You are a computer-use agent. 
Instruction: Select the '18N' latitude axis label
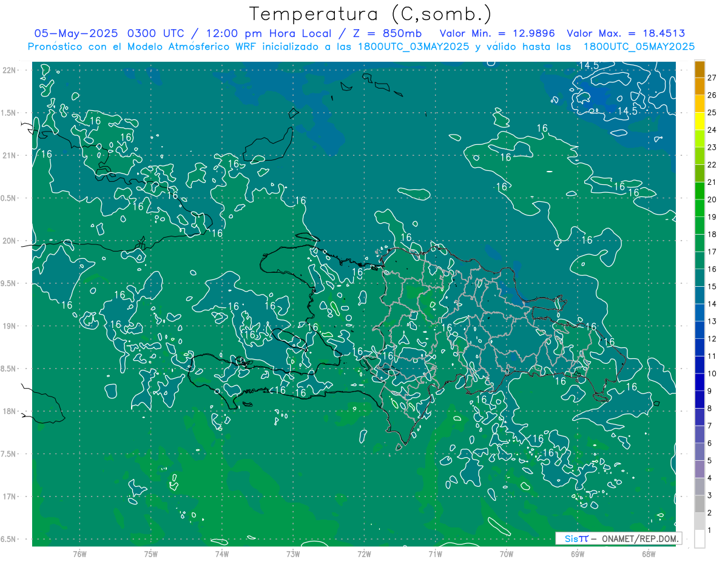point(10,411)
